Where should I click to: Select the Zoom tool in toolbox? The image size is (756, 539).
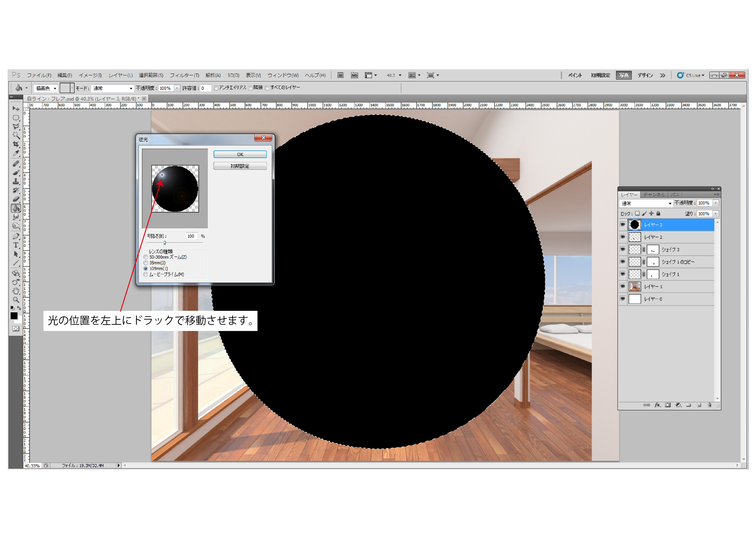[x=16, y=300]
